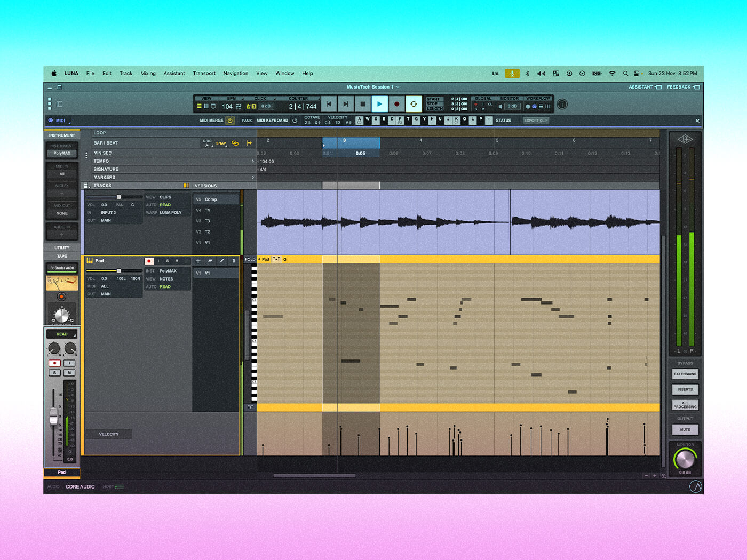The image size is (747, 560).
Task: Click the yellow link icon beside Snap
Action: pos(235,143)
